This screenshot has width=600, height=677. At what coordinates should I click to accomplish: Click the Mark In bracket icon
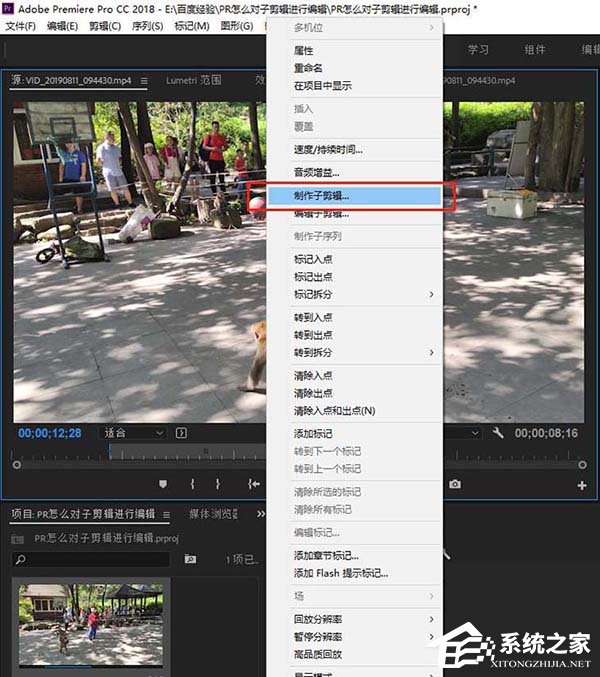pyautogui.click(x=192, y=484)
